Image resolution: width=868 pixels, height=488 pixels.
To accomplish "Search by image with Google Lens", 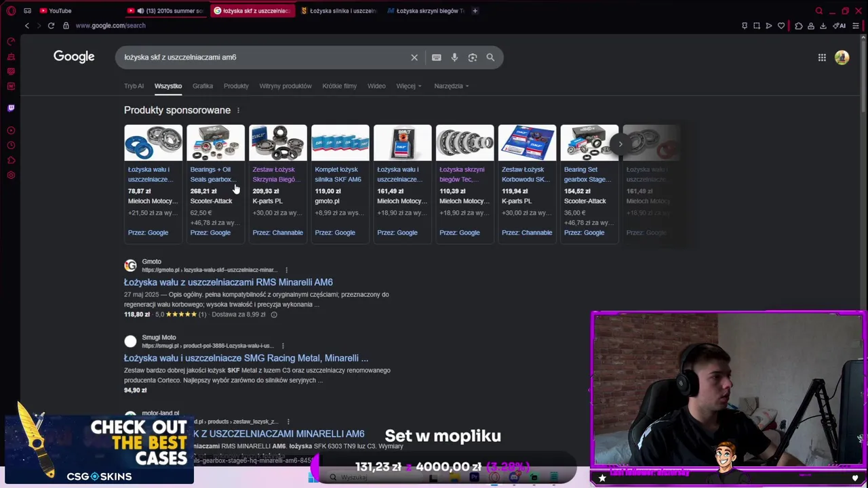I will click(473, 58).
